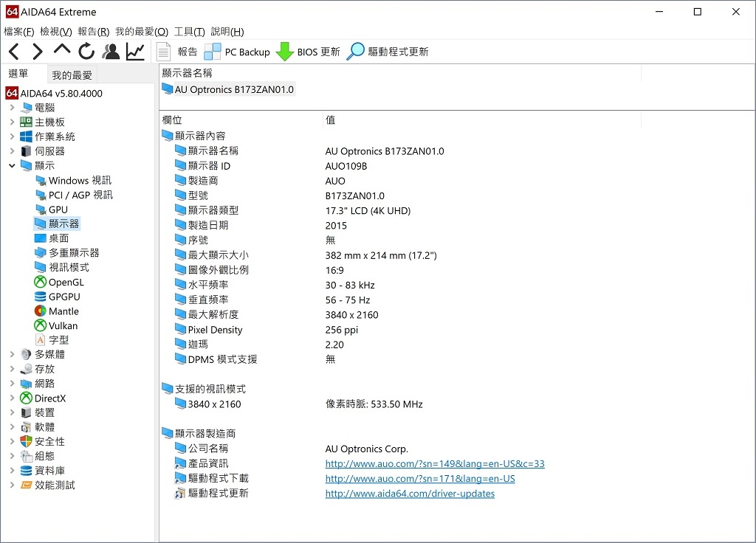Image resolution: width=756 pixels, height=543 pixels.
Task: Expand the 主機板 tree node
Action: click(12, 122)
